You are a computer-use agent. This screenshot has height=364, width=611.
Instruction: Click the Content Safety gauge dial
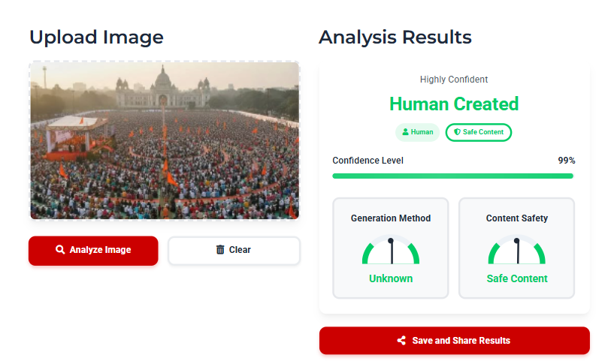coord(516,251)
